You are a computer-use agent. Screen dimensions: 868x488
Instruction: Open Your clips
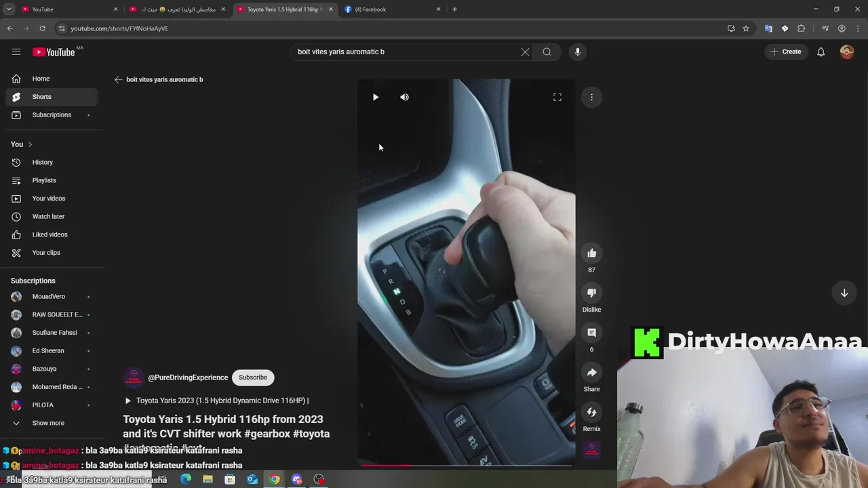coord(52,253)
